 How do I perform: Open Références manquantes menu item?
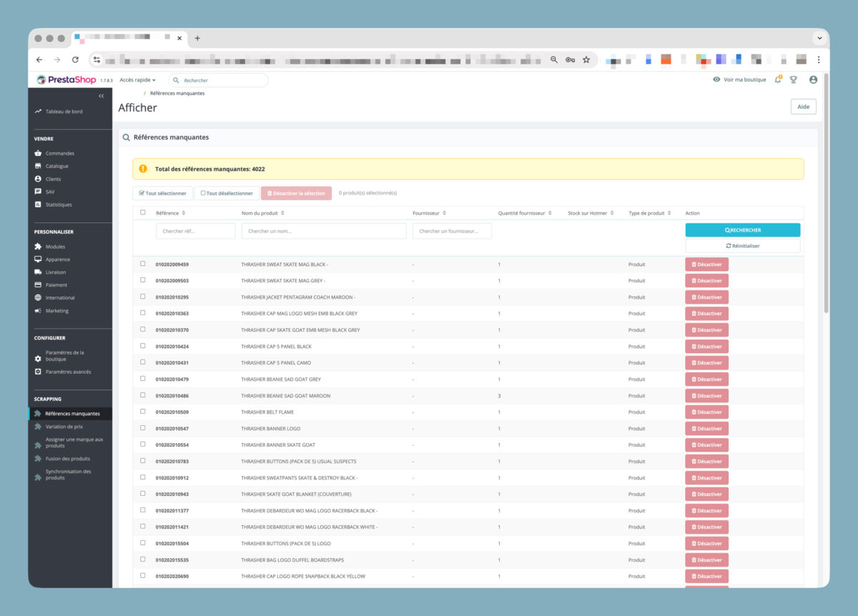pos(70,414)
